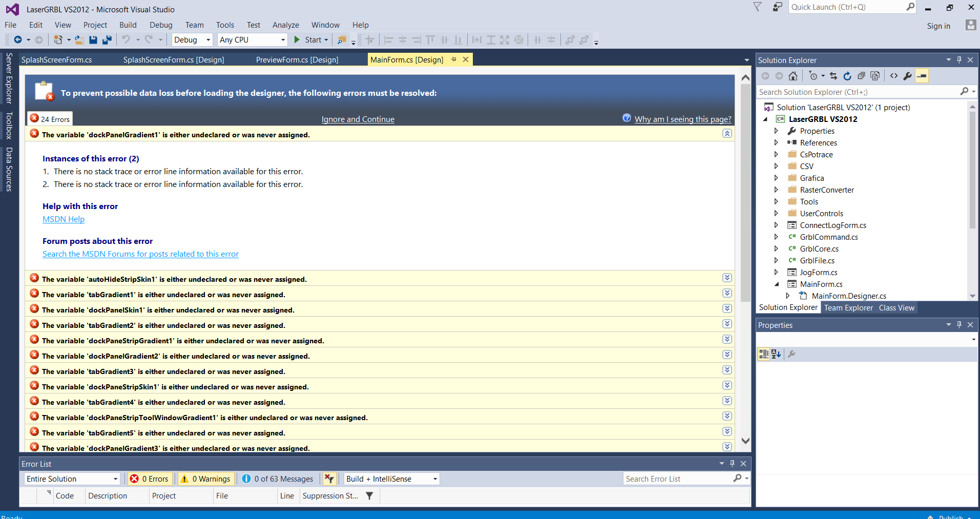The width and height of the screenshot is (980, 519).
Task: Toggle Alphabetical sort in the Properties panel
Action: (776, 354)
